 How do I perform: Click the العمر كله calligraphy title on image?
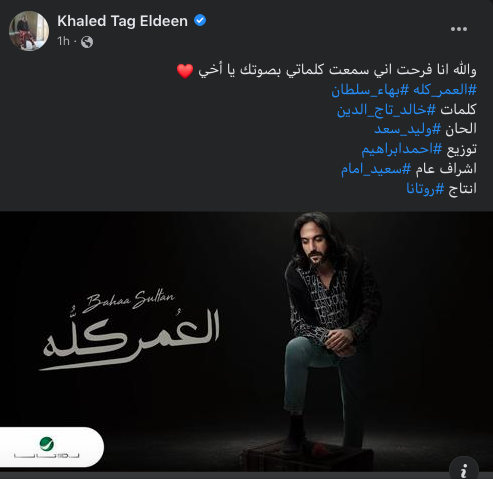(x=130, y=340)
